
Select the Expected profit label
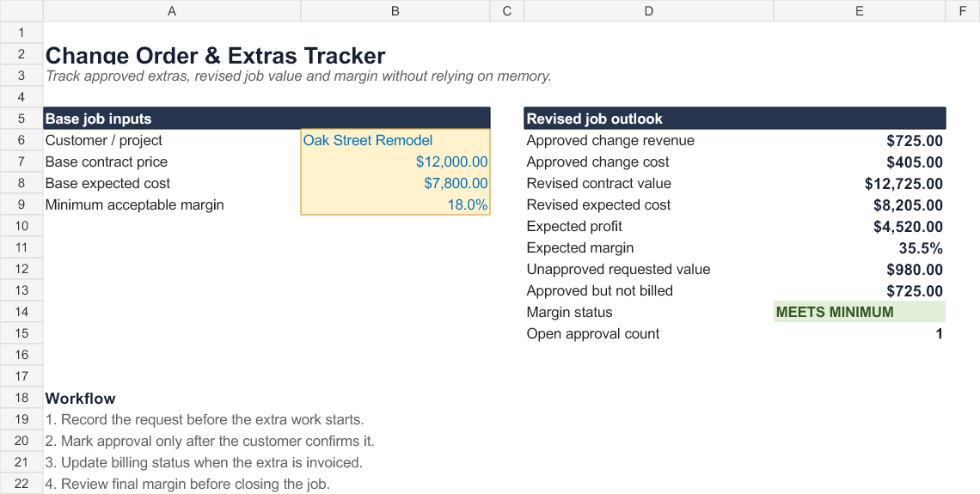(x=574, y=226)
